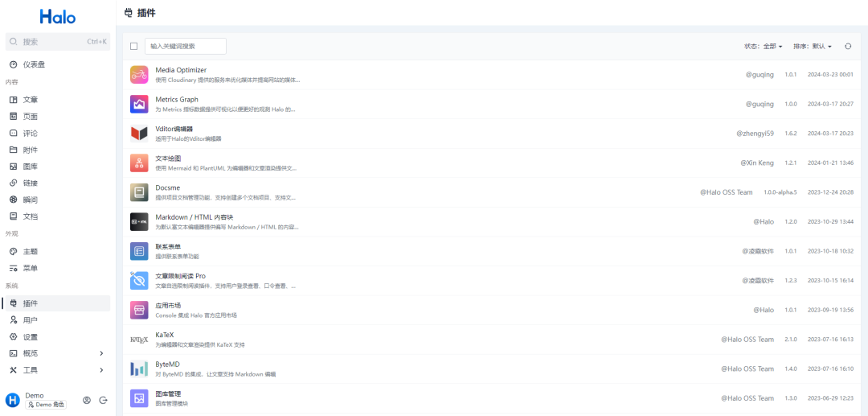Open 附件 in the sidebar

58,150
